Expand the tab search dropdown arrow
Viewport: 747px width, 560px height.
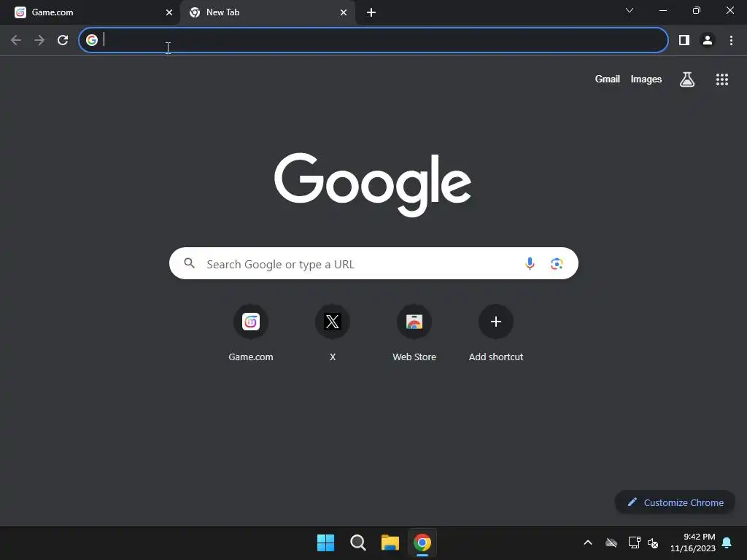pos(630,10)
